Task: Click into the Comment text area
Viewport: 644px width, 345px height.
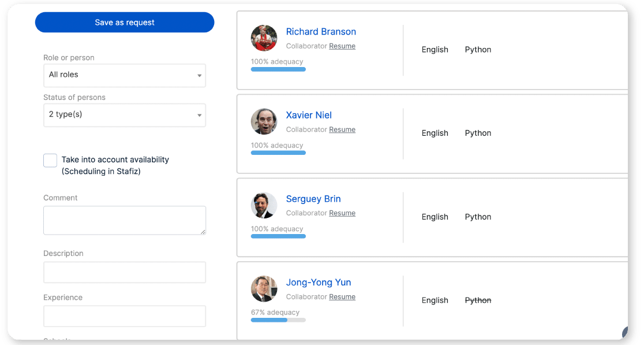Action: pyautogui.click(x=124, y=220)
